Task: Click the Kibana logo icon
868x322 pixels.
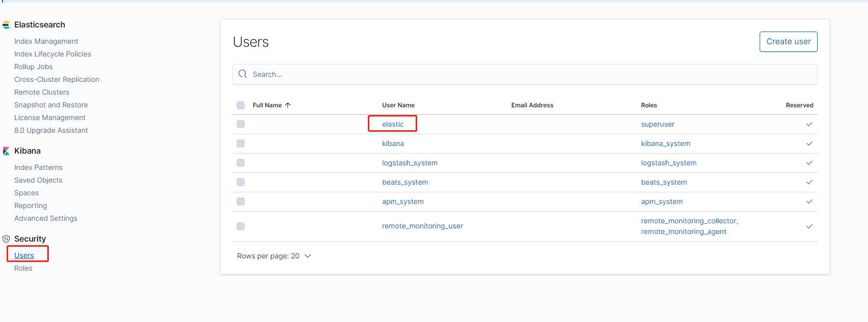Action: [x=6, y=151]
